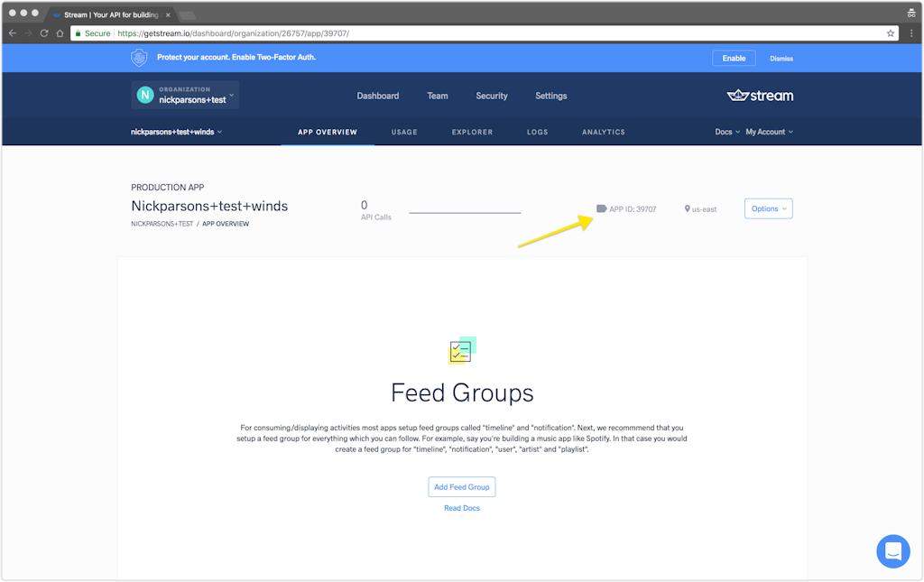Click the Stream logo in header
The height and width of the screenshot is (582, 924).
pyautogui.click(x=760, y=96)
